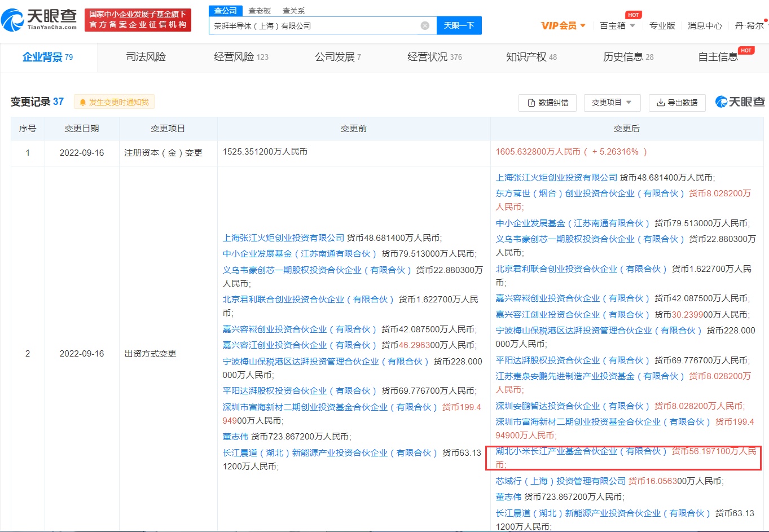769x532 pixels.
Task: Open 深圳市富海新材二期创业投资基金 link in 变更前
Action: [x=330, y=407]
